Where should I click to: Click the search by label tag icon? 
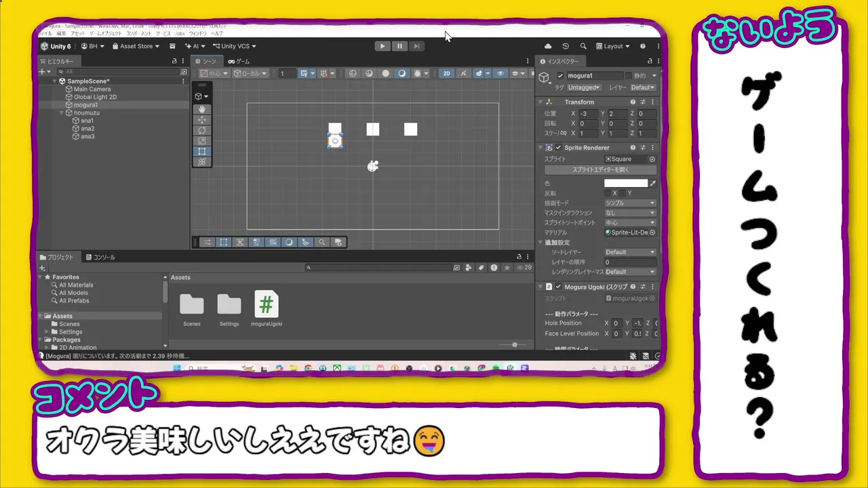click(481, 268)
